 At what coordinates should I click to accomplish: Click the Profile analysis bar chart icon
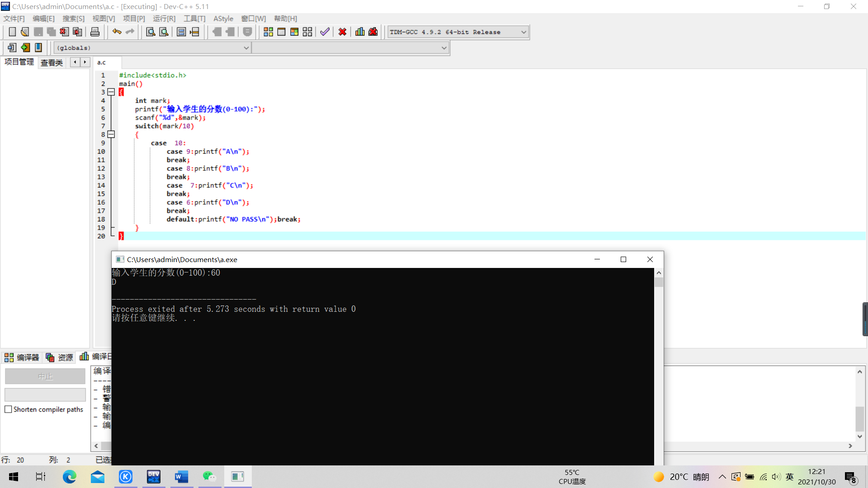tap(360, 32)
